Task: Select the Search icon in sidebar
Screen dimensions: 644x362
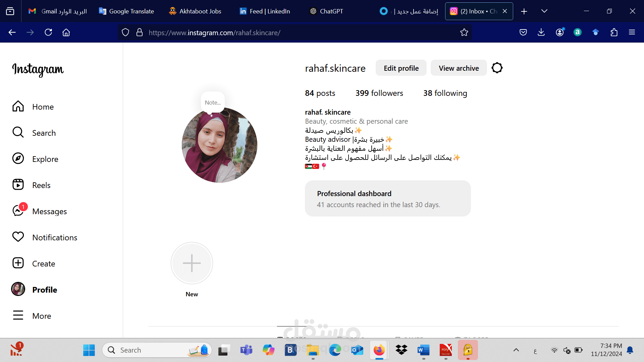Action: coord(18,132)
